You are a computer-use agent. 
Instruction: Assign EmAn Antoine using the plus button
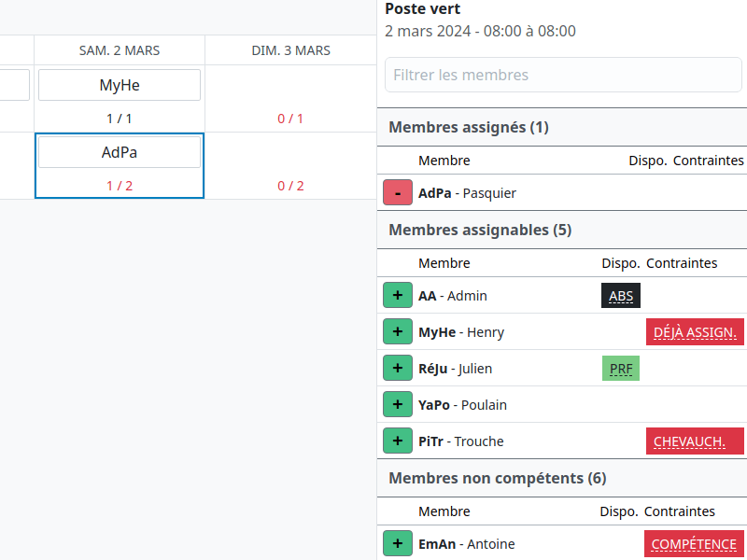pos(398,544)
